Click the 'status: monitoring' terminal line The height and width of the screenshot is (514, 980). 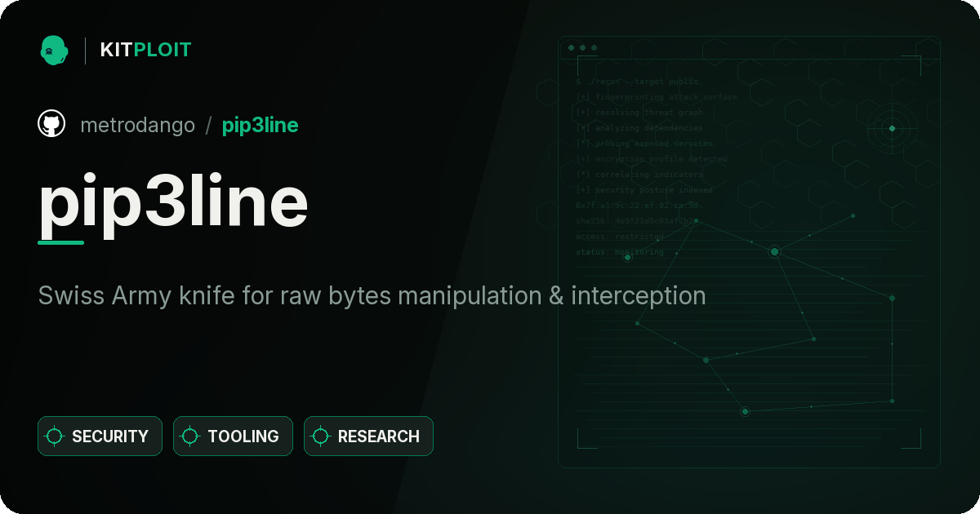click(619, 252)
